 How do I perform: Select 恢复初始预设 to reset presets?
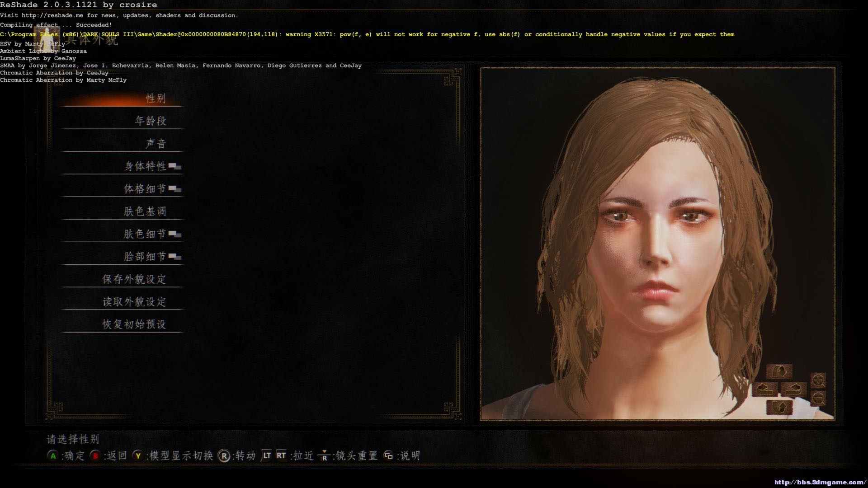coord(122,324)
